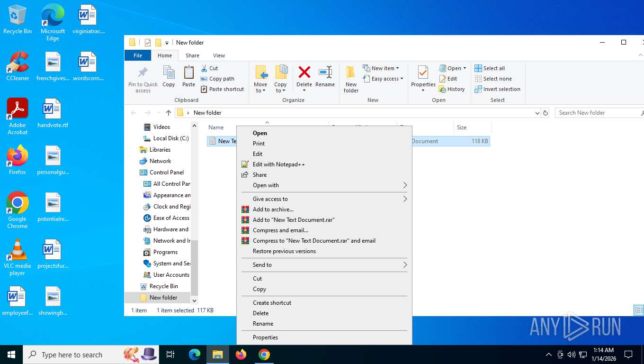This screenshot has width=644, height=364.
Task: Choose Delete in the context menu
Action: (324, 313)
